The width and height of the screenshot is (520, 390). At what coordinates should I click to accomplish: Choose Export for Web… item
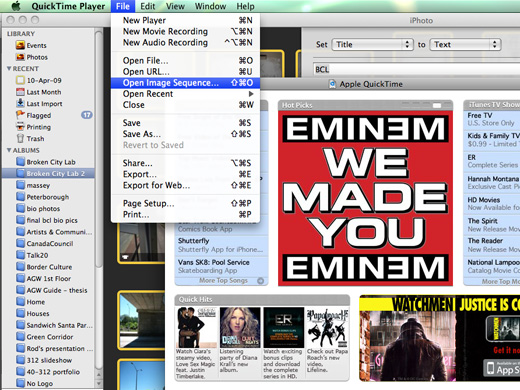pos(185,185)
